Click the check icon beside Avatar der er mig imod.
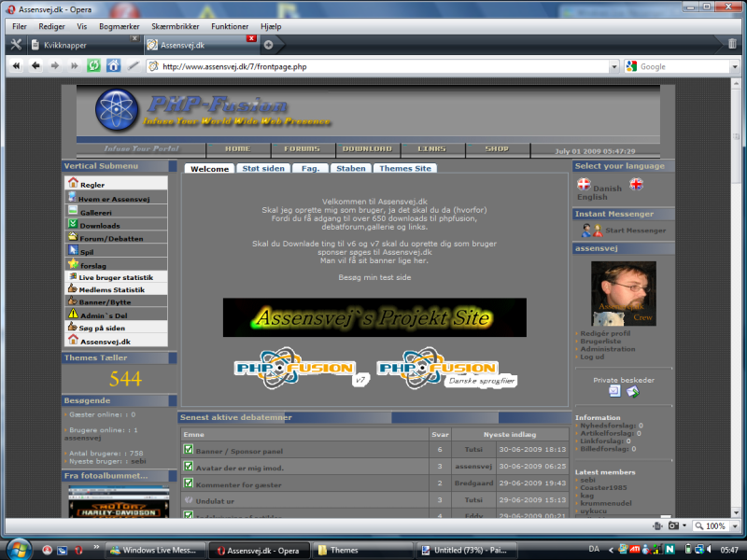747x560 pixels. click(x=189, y=466)
